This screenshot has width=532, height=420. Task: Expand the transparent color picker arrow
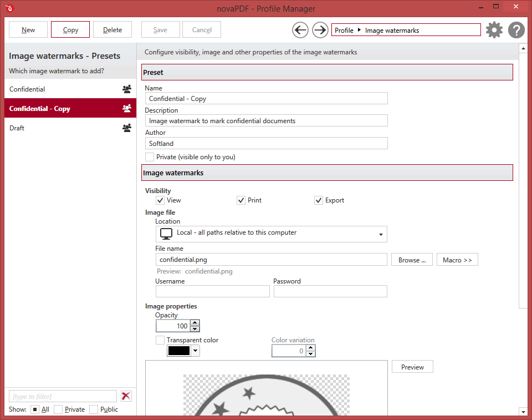(x=196, y=351)
